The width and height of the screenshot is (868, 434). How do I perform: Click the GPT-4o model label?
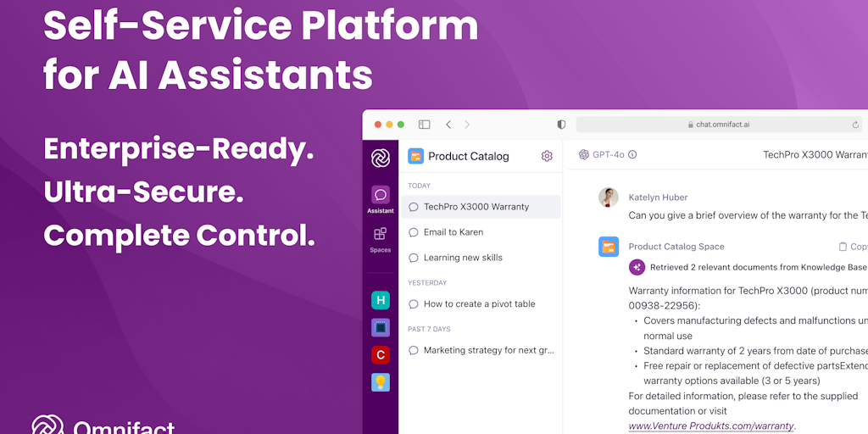(609, 154)
